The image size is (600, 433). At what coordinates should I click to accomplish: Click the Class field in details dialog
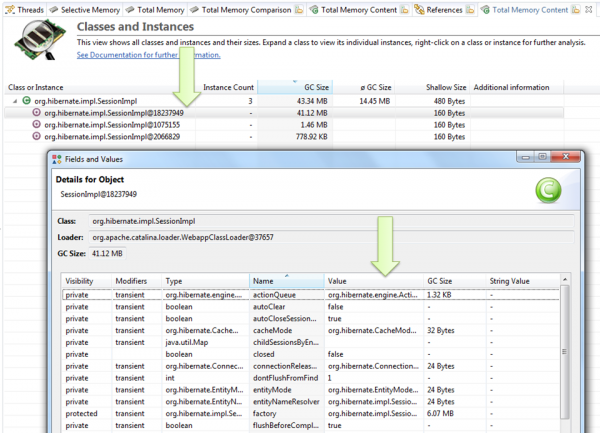point(331,221)
